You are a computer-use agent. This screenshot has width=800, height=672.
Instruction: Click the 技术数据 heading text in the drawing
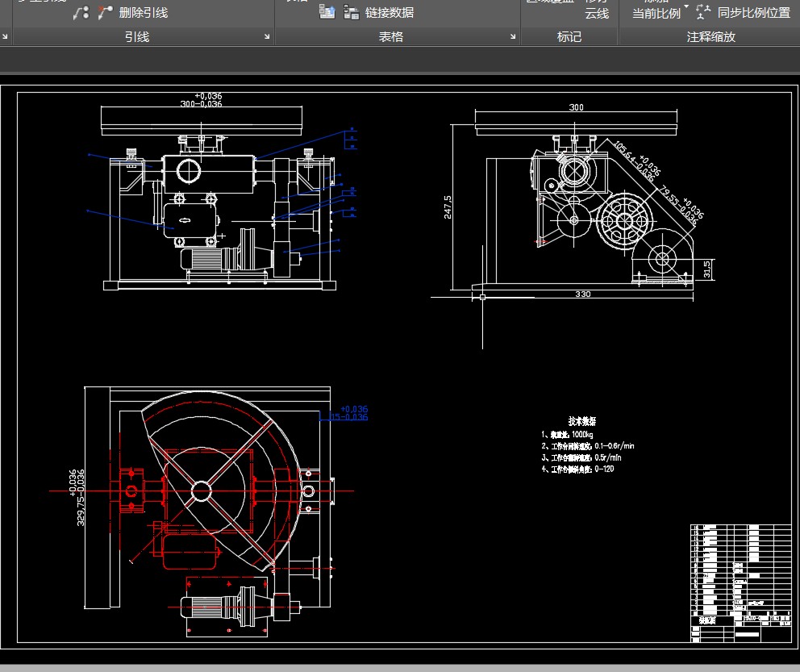(x=582, y=421)
